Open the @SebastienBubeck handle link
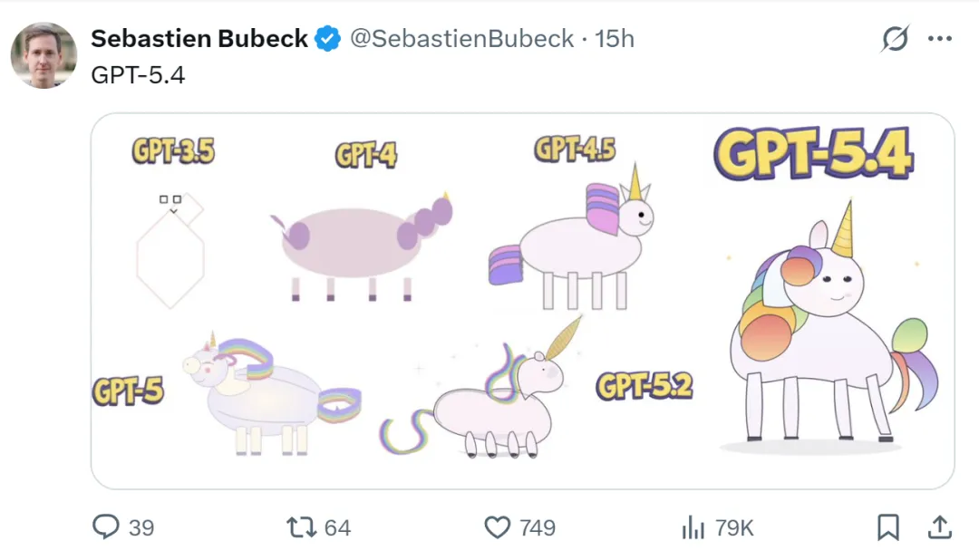The image size is (979, 560). pos(461,39)
